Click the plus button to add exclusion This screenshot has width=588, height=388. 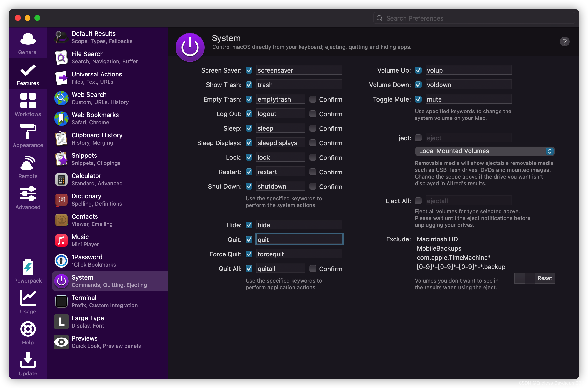tap(520, 278)
